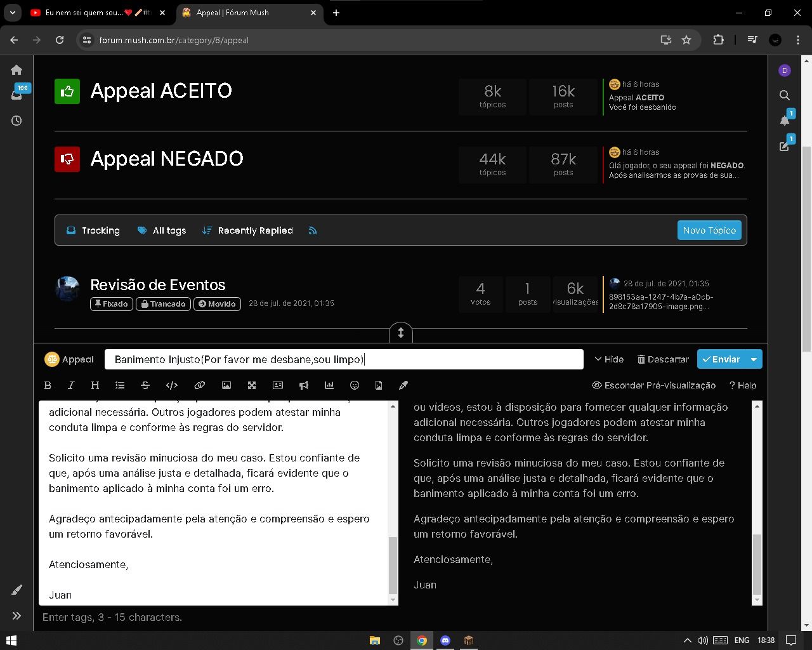Click the composer editor scrollbar thumb

pyautogui.click(x=393, y=565)
